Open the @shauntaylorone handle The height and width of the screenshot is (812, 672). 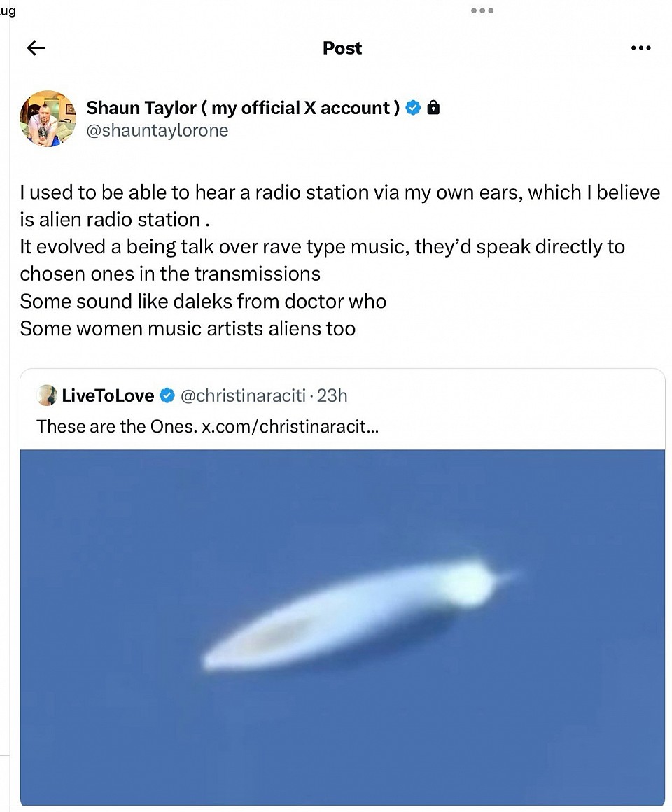point(157,131)
